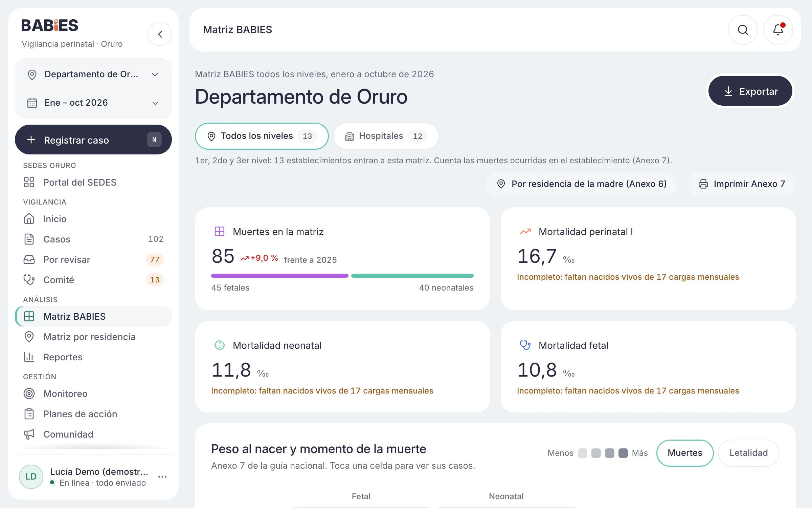Screen dimensions: 812x508
Task: Collapse the sidebar with the chevron button
Action: pyautogui.click(x=160, y=34)
